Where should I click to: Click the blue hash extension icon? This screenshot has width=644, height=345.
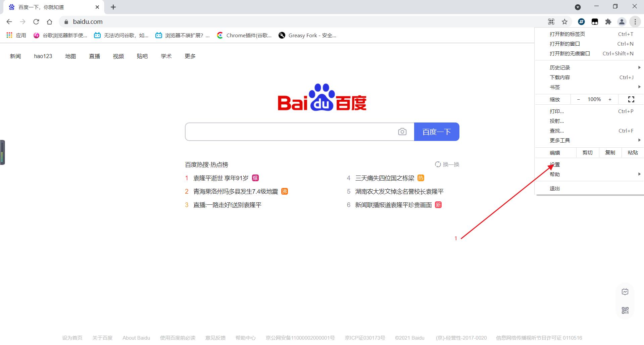point(581,22)
